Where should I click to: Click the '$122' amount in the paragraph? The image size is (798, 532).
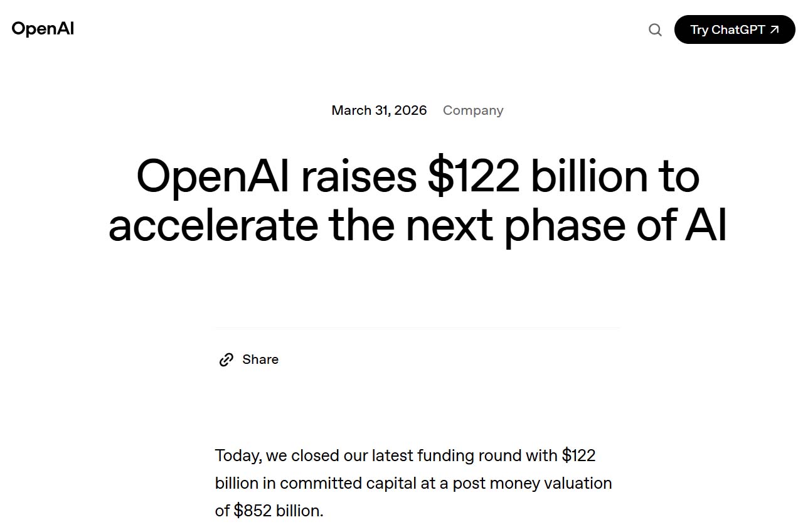578,455
